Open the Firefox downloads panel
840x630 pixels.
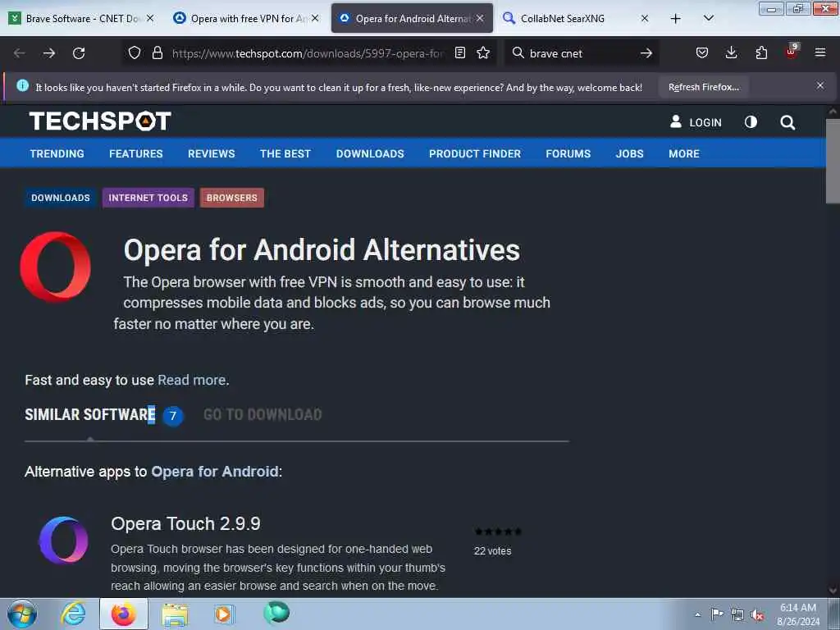[x=731, y=52]
